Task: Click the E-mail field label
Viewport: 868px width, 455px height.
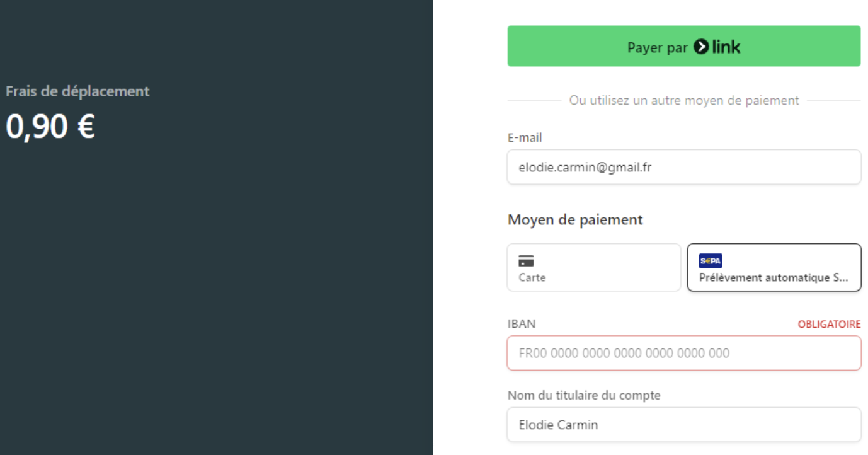Action: [x=525, y=138]
